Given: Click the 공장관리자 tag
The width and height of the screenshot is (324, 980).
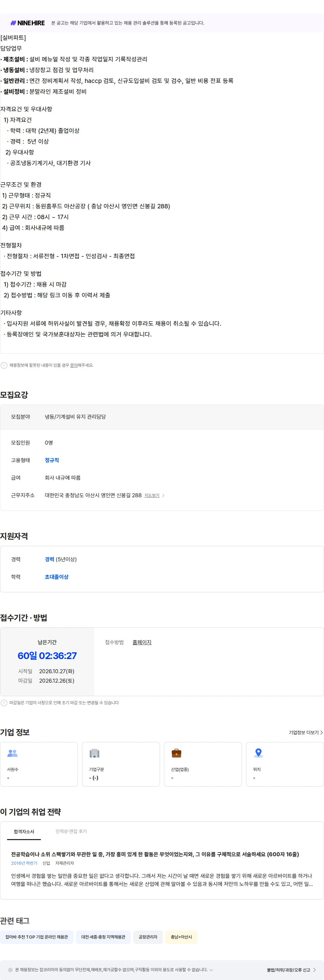Looking at the screenshot, I should [148, 937].
